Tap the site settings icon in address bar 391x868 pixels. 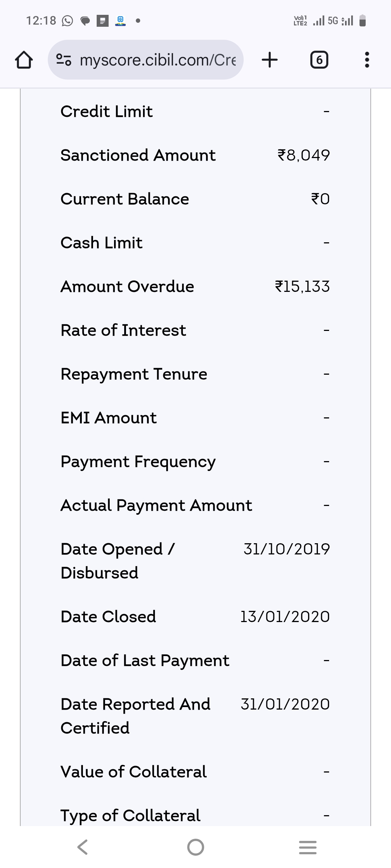click(x=63, y=60)
